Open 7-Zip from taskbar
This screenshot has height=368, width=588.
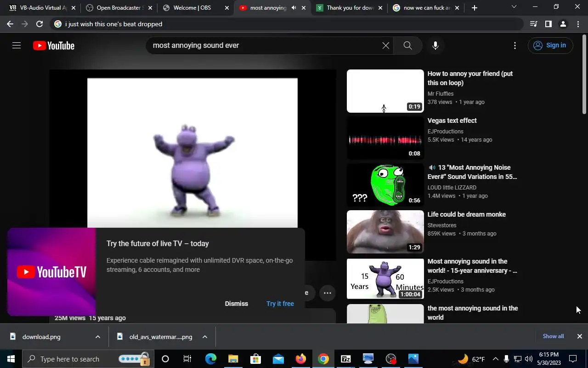pyautogui.click(x=345, y=359)
